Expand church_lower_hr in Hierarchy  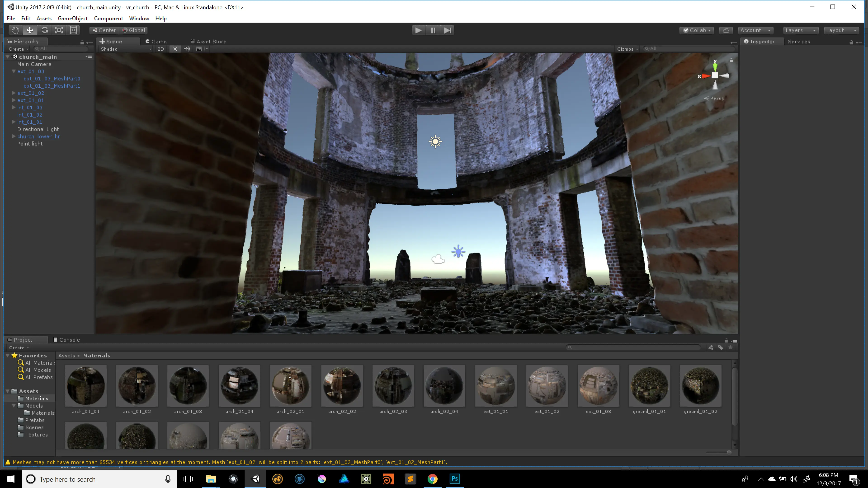click(x=14, y=136)
